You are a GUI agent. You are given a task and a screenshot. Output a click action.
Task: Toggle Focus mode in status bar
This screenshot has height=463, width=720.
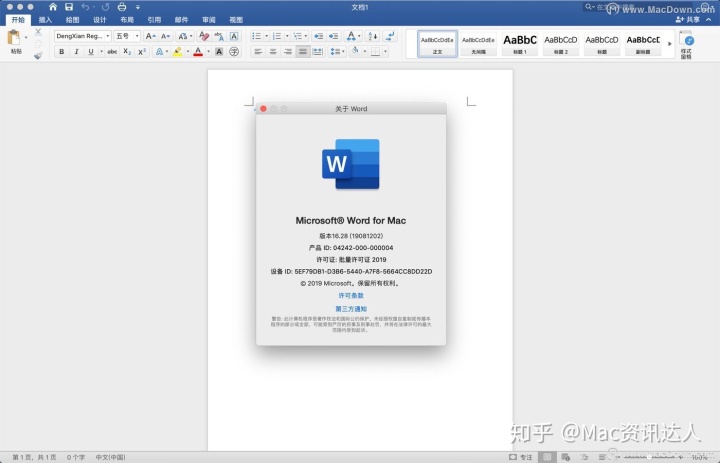[x=521, y=457]
